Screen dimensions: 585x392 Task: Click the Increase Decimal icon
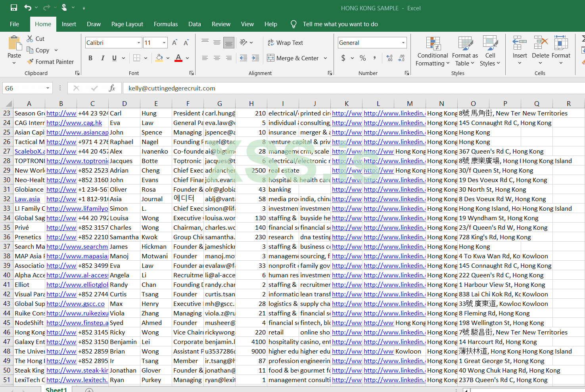[x=389, y=58]
